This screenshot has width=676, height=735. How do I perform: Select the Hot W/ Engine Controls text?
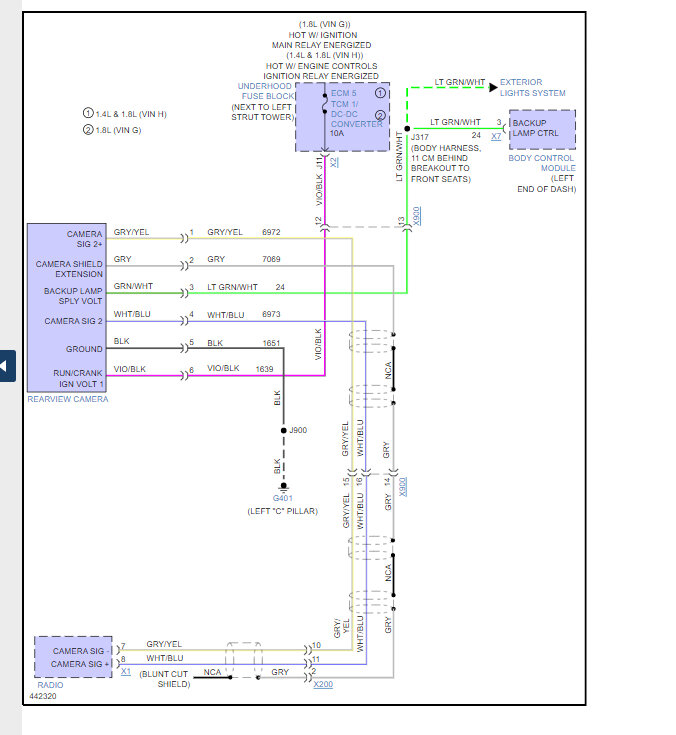[322, 66]
